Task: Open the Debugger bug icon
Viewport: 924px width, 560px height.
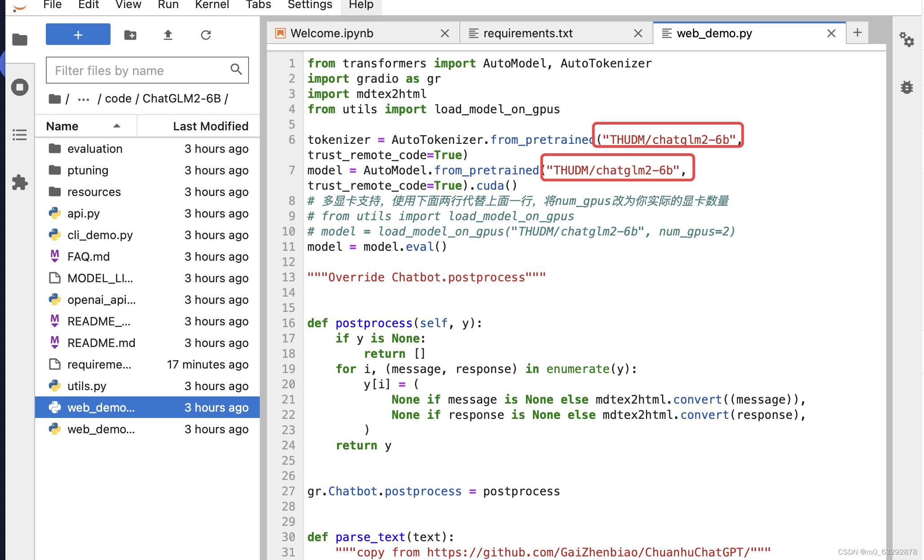Action: 907,87
